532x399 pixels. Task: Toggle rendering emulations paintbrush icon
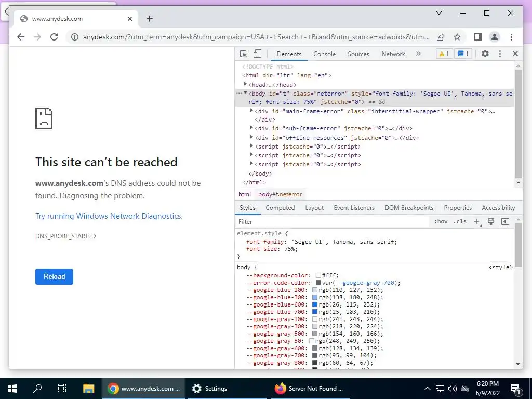click(490, 221)
